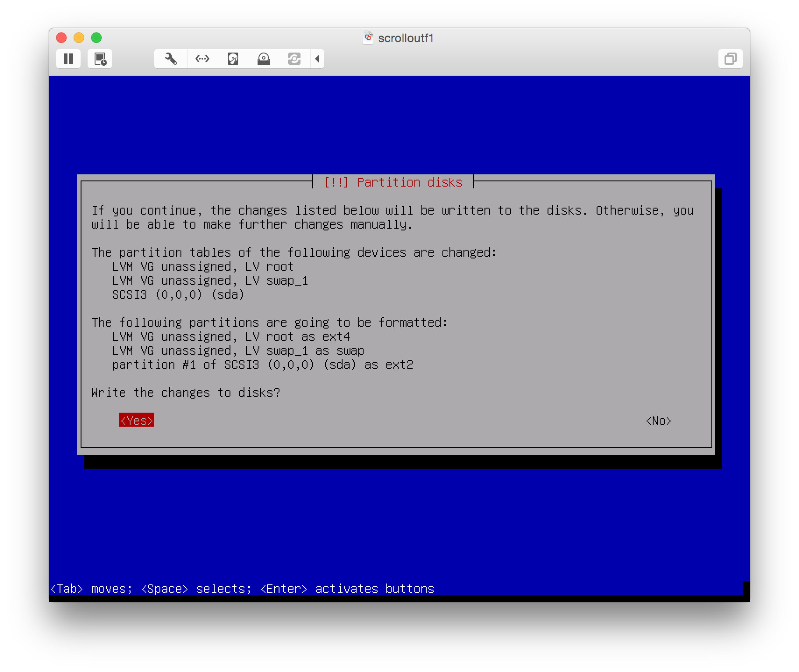Maximize the VM window
The width and height of the screenshot is (799, 672).
96,38
